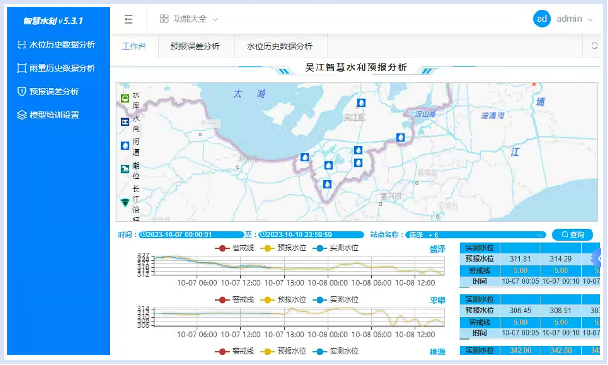Toggle 预报水位 legend in the bottom chart

283,351
